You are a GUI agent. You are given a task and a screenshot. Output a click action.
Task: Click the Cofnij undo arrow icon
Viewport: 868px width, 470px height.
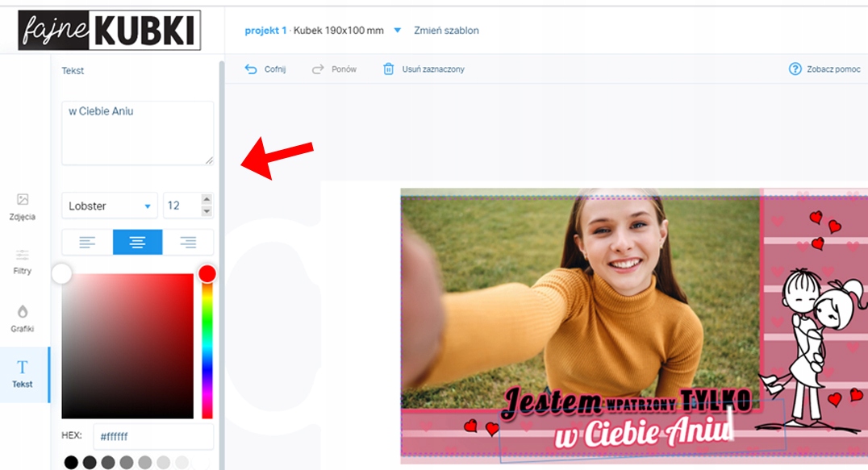point(251,69)
